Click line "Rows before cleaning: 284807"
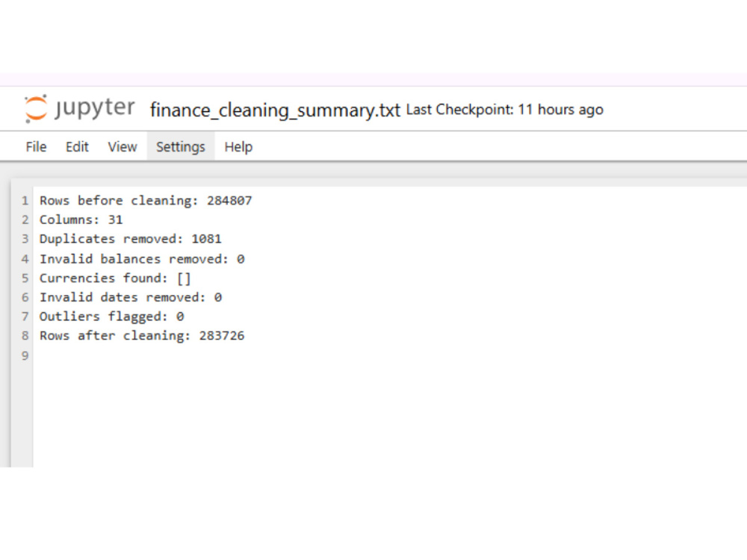Screen dimensions: 747x560 (146, 200)
